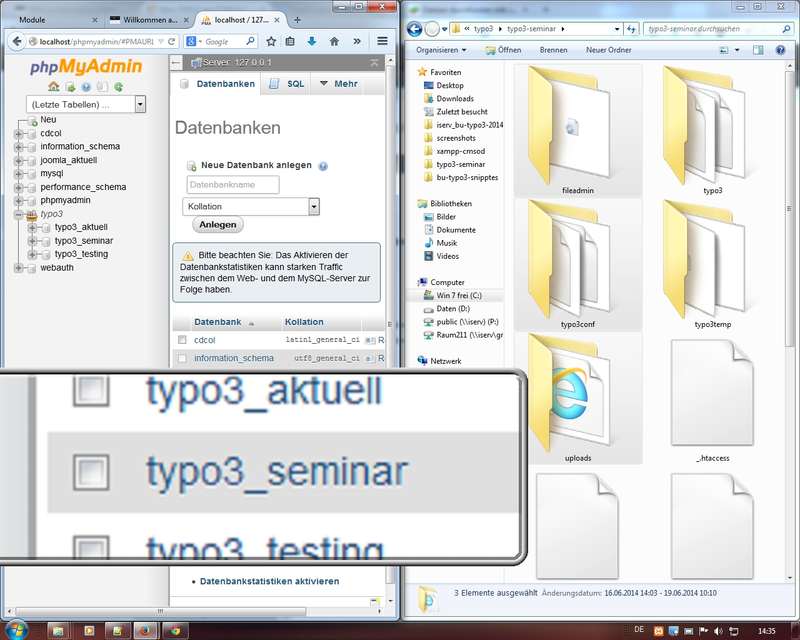Click Neuer Ordner in Explorer

coord(608,50)
